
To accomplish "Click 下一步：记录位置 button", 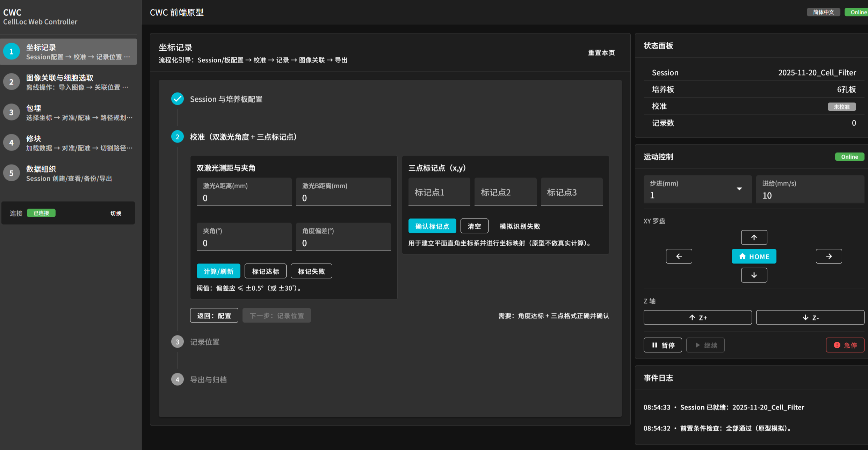I will coord(277,315).
